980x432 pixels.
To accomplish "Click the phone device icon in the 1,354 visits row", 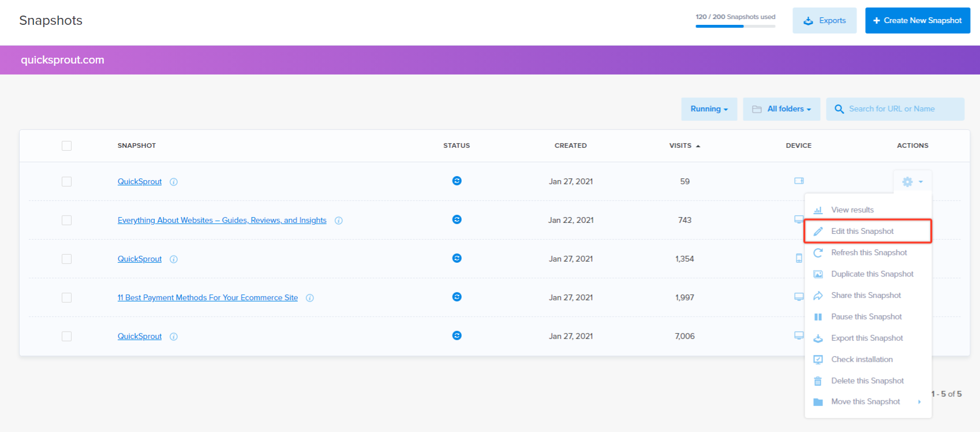I will tap(799, 258).
